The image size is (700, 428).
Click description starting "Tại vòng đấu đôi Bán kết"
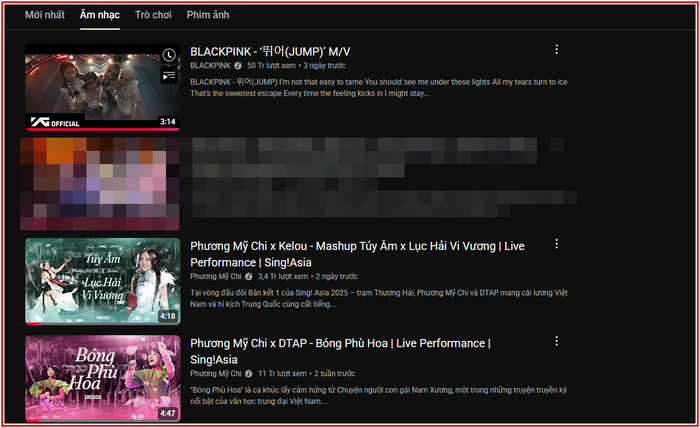(379, 298)
